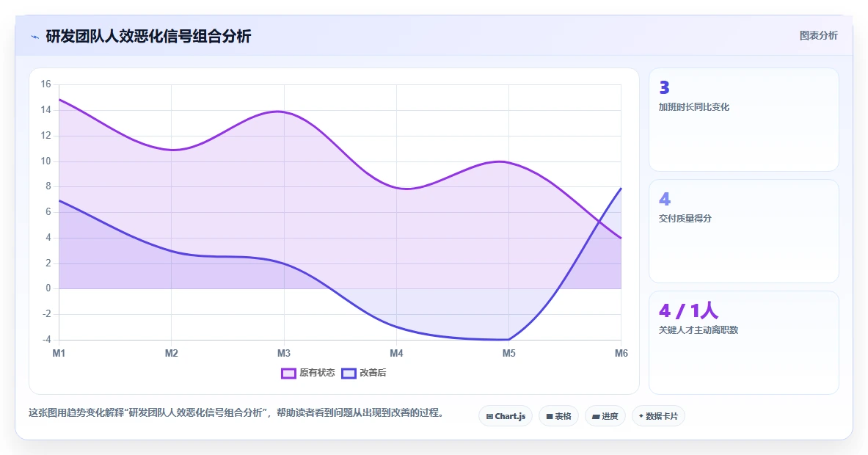Click the M5 axis label

point(508,353)
